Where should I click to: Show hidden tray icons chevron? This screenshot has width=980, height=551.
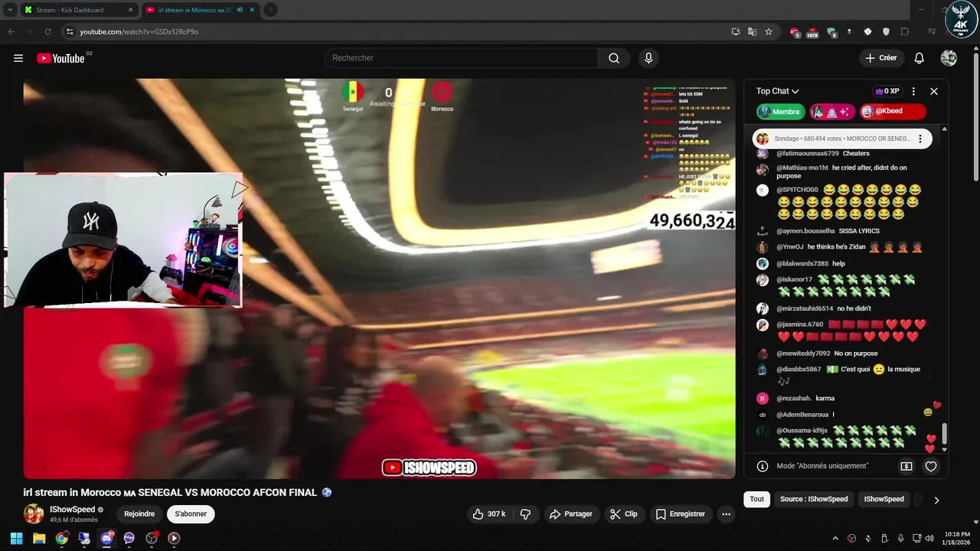[x=835, y=539]
